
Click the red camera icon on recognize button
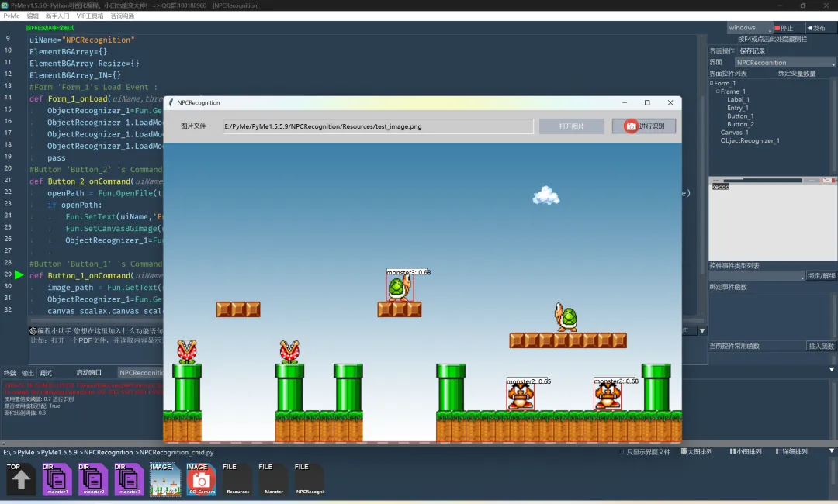pyautogui.click(x=631, y=126)
